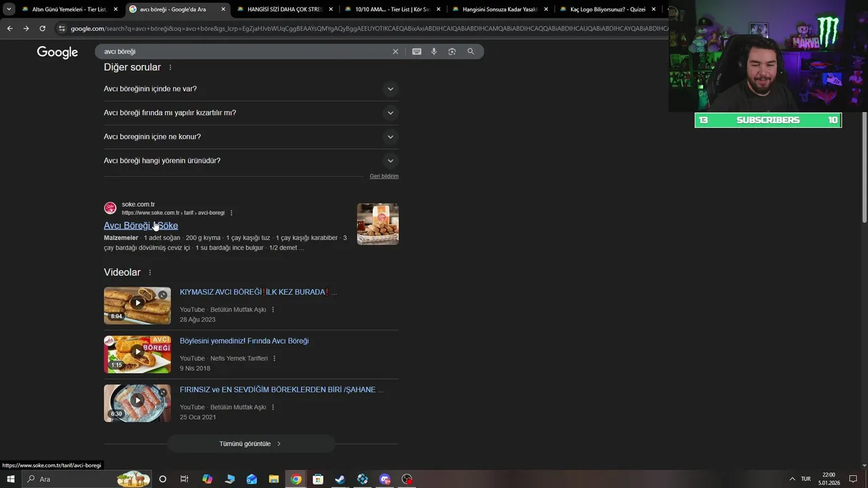Click the soke.com.tr breadcrumb URL text

pos(173,213)
